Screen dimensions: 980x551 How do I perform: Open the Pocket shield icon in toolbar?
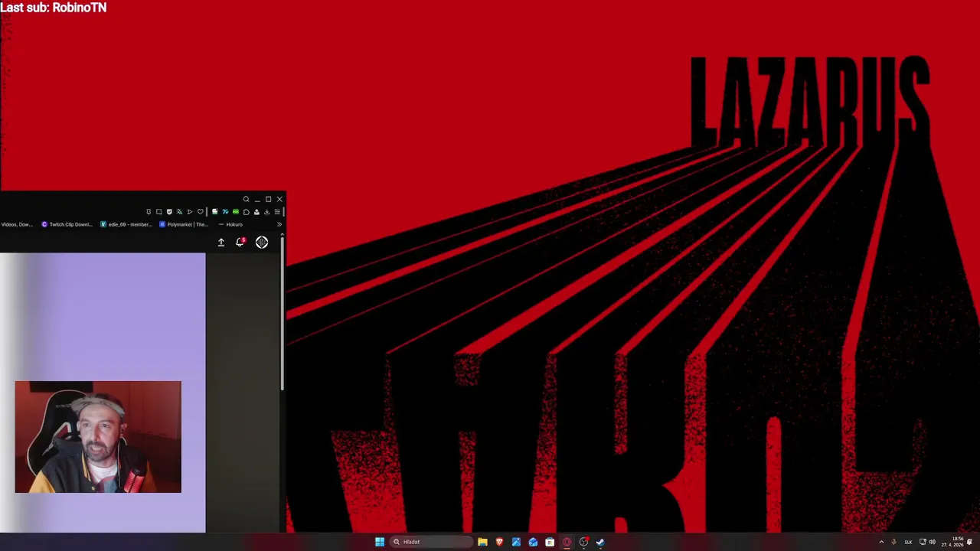click(x=169, y=212)
